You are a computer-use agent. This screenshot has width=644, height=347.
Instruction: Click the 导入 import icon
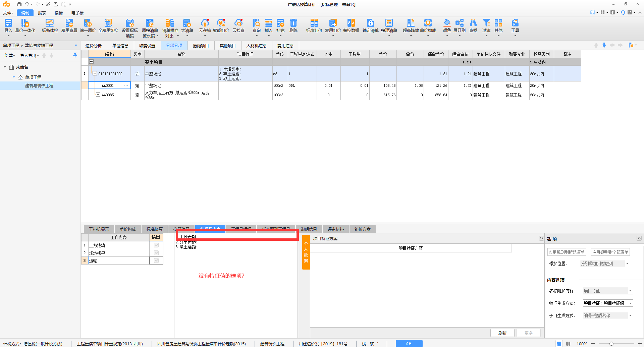[8, 23]
